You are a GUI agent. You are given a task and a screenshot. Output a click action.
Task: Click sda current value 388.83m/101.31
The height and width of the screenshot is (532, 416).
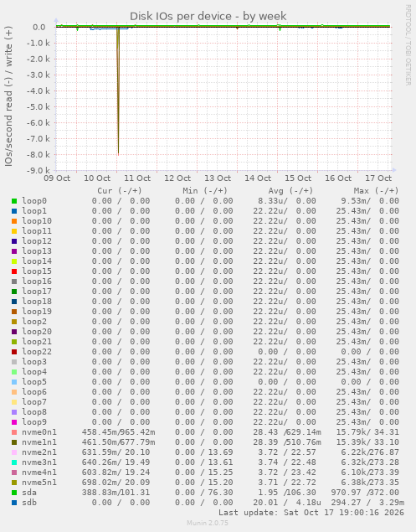pyautogui.click(x=116, y=493)
